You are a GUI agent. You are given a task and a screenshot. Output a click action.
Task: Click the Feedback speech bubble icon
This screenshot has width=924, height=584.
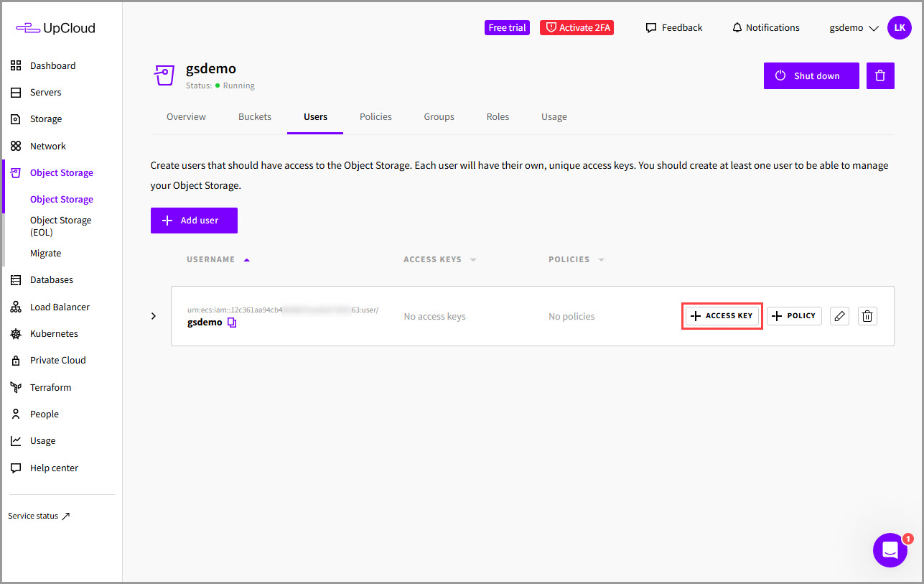click(x=651, y=28)
